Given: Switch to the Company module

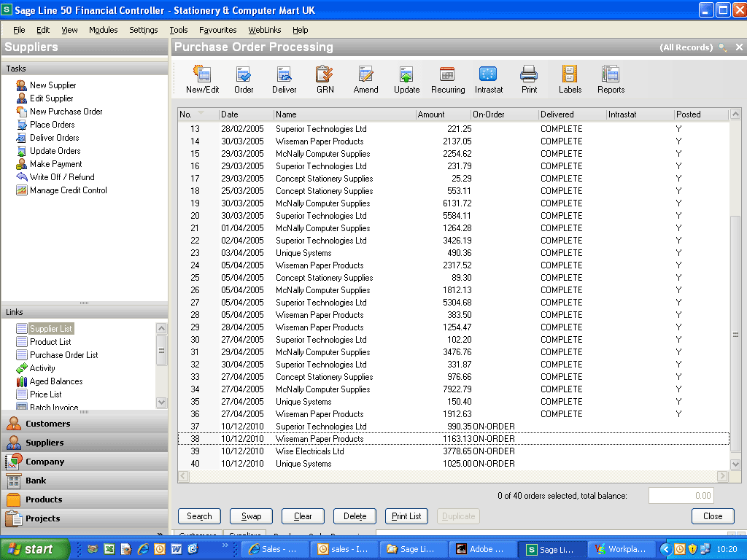Looking at the screenshot, I should tap(85, 462).
